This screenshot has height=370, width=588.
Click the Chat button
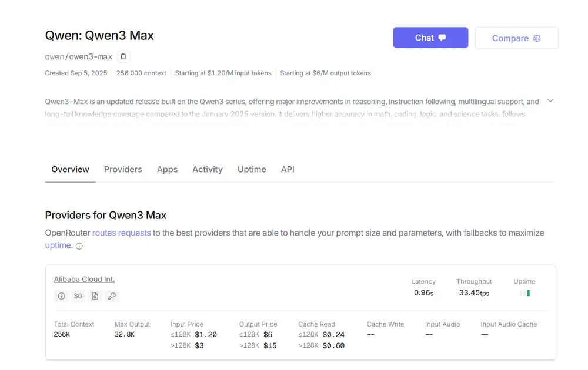coord(430,38)
